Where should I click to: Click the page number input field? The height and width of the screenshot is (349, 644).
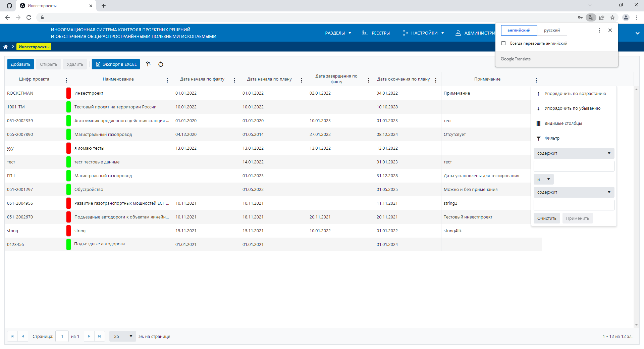[x=62, y=336]
